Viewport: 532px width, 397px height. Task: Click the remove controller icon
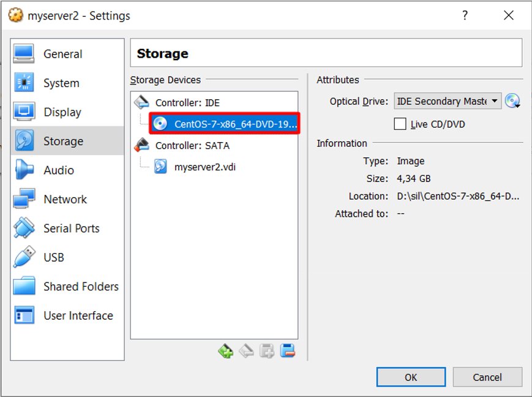(x=246, y=351)
